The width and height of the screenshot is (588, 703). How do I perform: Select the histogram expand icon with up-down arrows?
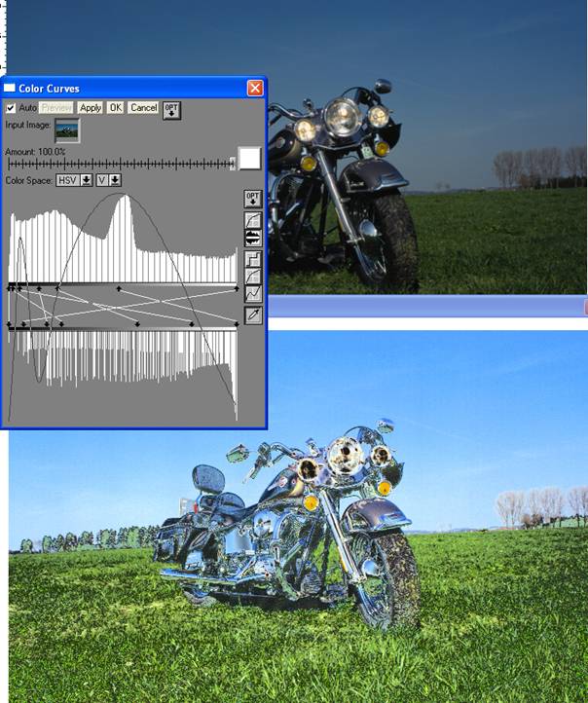(x=253, y=238)
